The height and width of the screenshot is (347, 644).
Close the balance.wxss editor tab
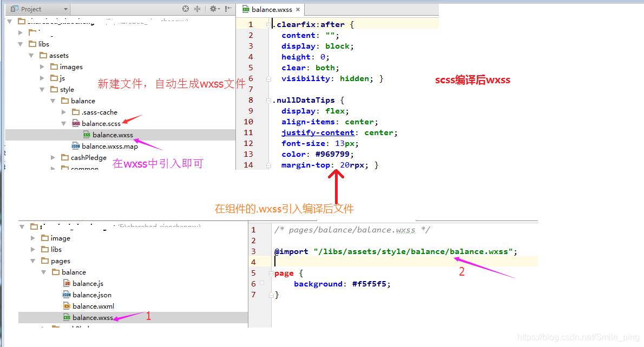(x=298, y=9)
